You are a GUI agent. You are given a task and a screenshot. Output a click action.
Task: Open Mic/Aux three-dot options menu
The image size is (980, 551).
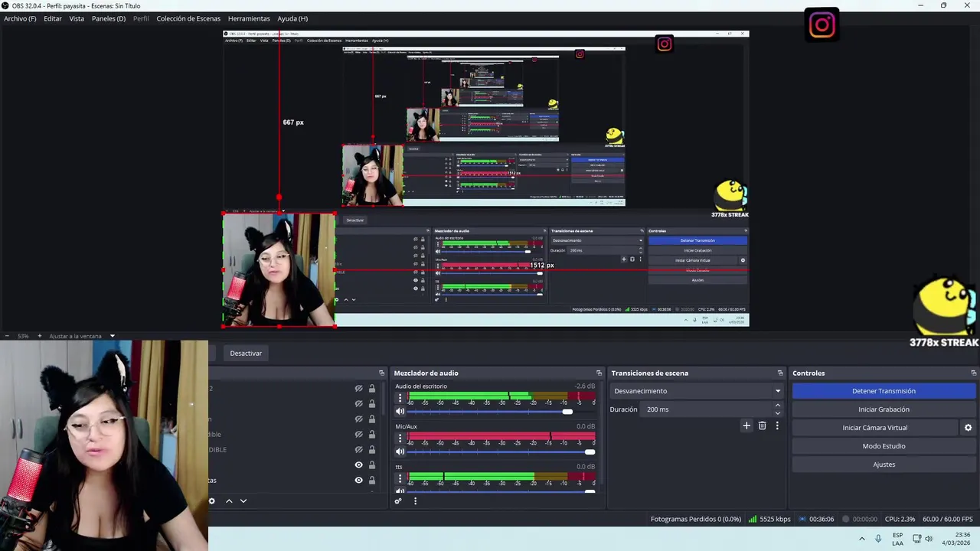pos(400,438)
